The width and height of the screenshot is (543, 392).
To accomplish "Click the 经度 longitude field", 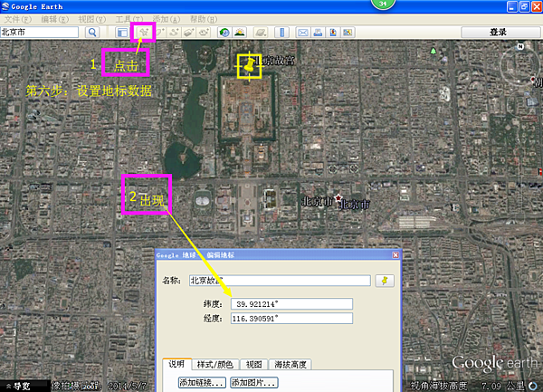I will (291, 319).
